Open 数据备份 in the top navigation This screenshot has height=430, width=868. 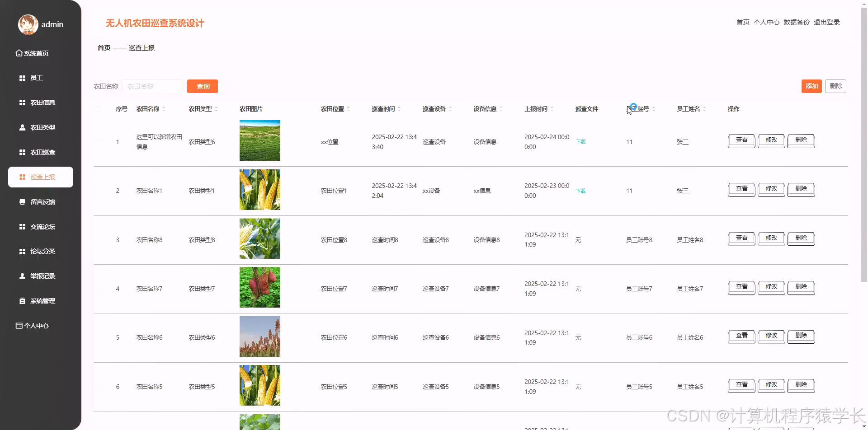point(797,22)
